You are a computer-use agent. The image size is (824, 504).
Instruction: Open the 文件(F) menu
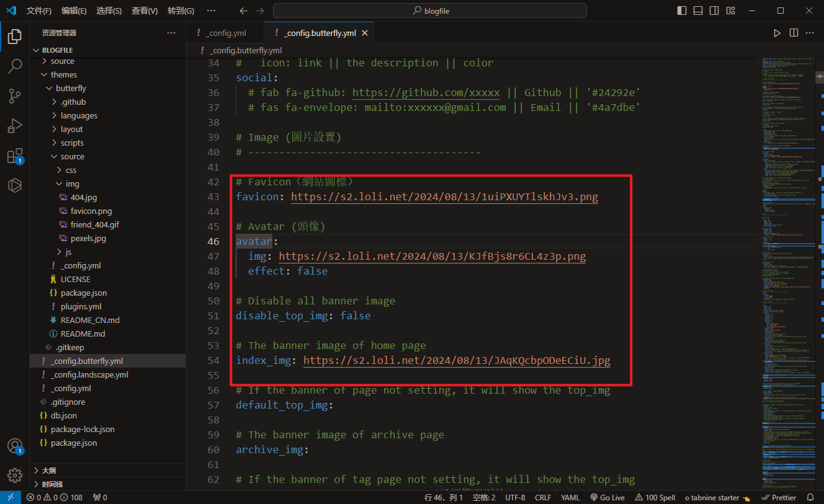pyautogui.click(x=39, y=11)
